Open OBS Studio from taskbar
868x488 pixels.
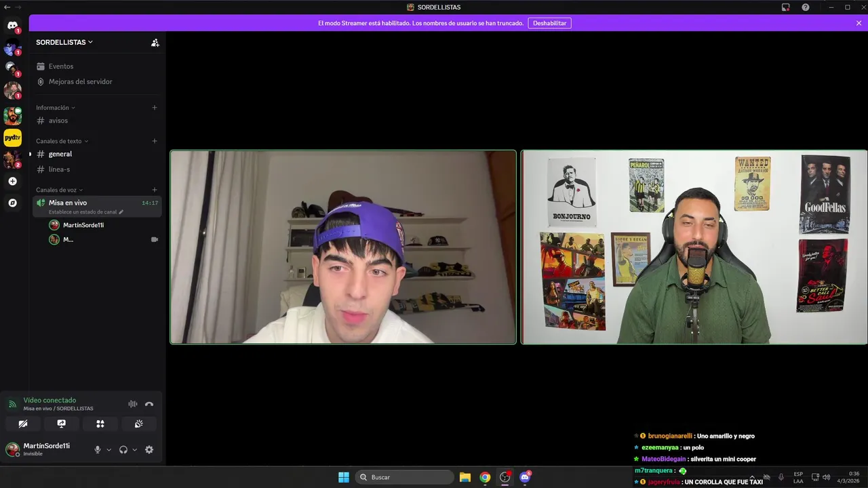tap(505, 477)
